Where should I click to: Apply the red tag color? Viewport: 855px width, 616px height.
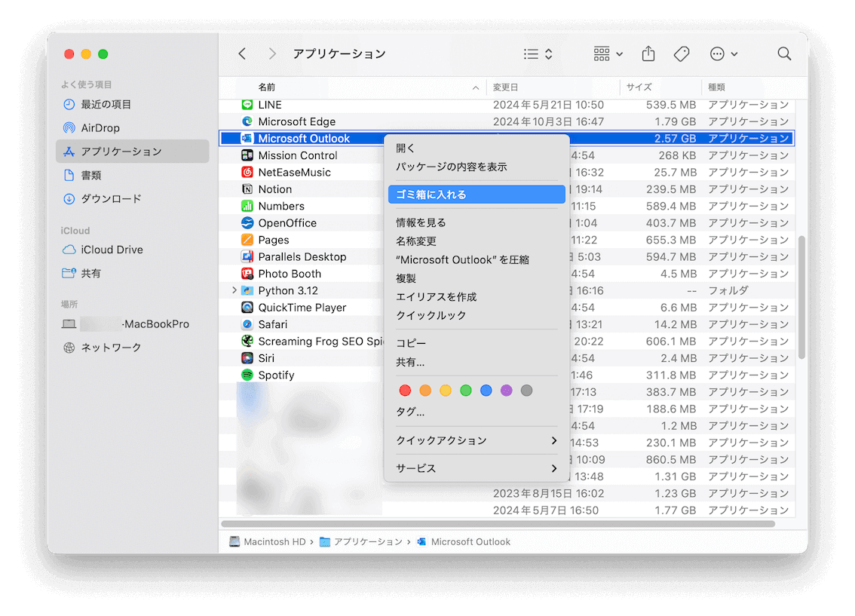pos(405,391)
